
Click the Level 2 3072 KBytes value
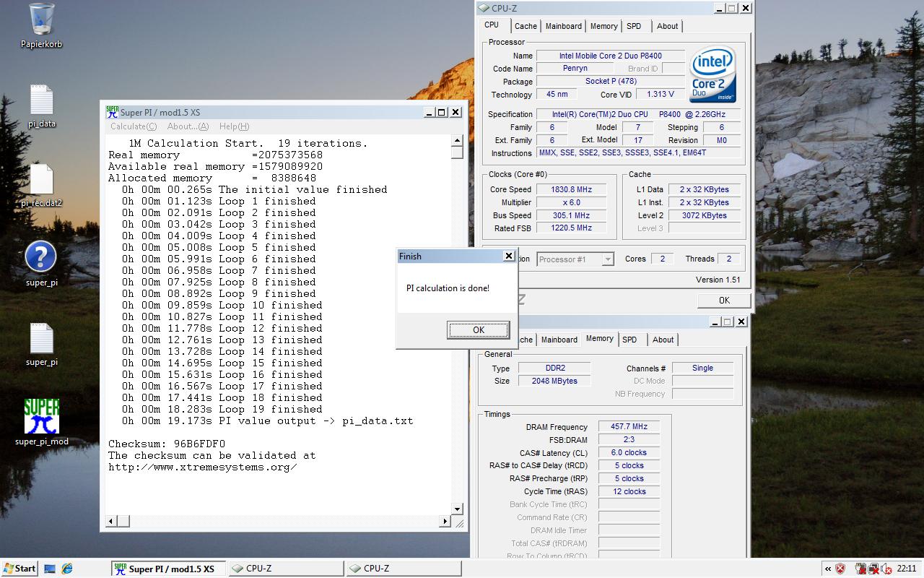click(x=704, y=215)
